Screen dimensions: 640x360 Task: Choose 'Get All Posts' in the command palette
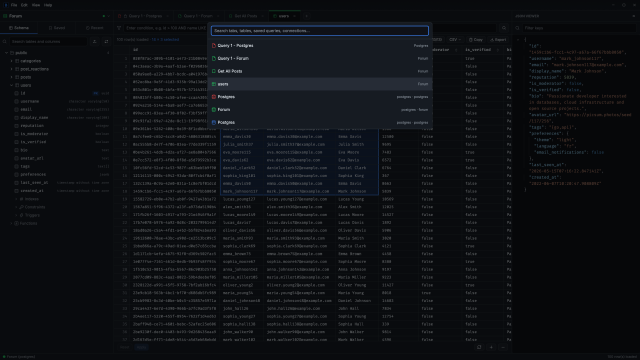(320, 71)
